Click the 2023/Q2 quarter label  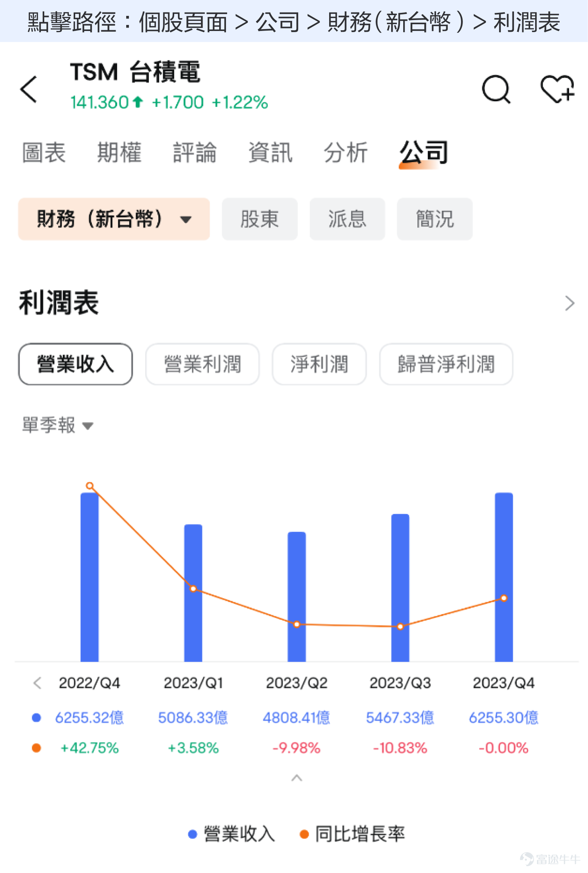click(x=297, y=683)
